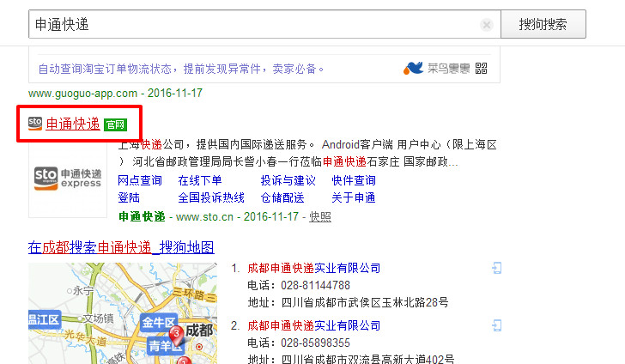Click the Chengdu map thumbnail
This screenshot has width=625, height=364.
123,313
